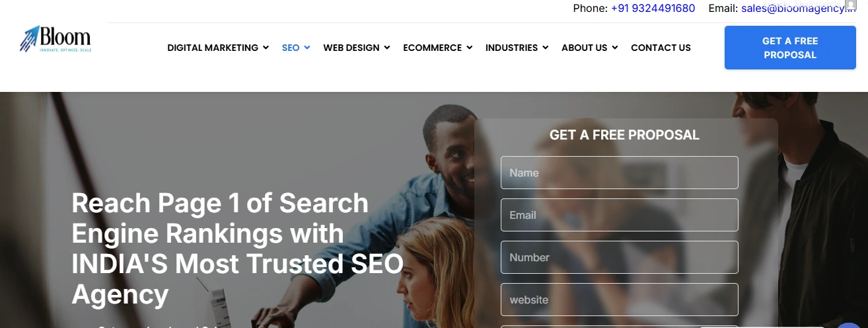
Task: Call the phone number +91 9324491680
Action: pyautogui.click(x=653, y=8)
